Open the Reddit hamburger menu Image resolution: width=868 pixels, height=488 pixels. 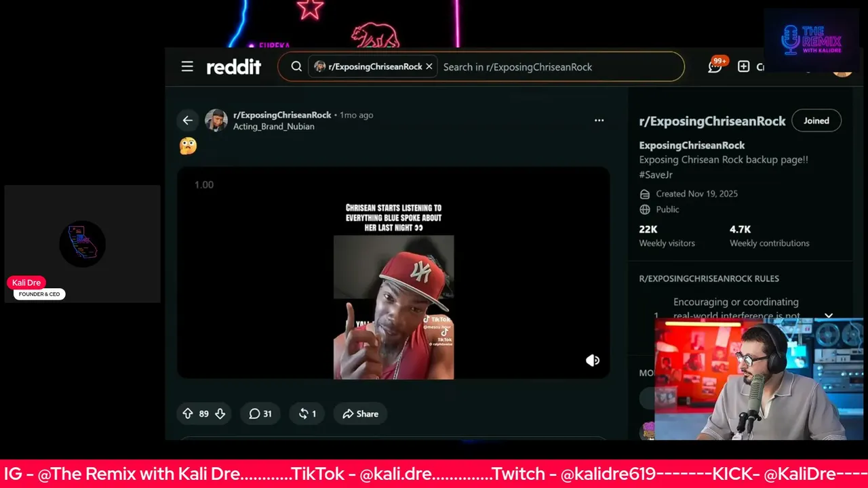187,66
